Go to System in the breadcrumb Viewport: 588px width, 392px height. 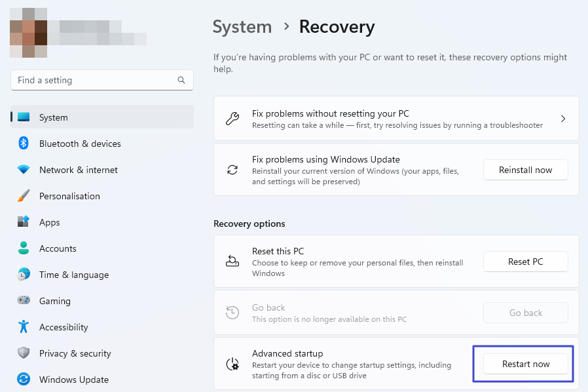[x=242, y=27]
